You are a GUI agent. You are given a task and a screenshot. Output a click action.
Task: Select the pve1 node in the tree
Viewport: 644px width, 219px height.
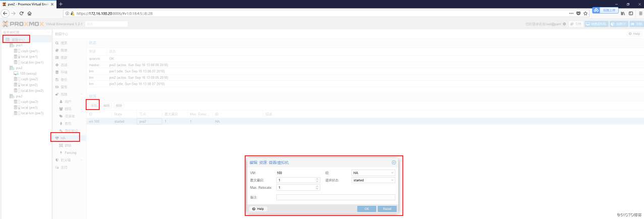(19, 45)
